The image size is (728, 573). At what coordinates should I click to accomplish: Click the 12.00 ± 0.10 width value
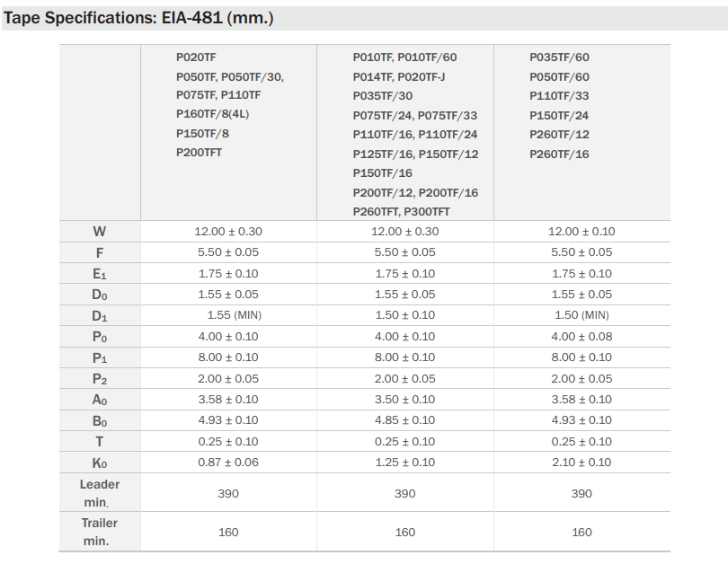[x=582, y=232]
